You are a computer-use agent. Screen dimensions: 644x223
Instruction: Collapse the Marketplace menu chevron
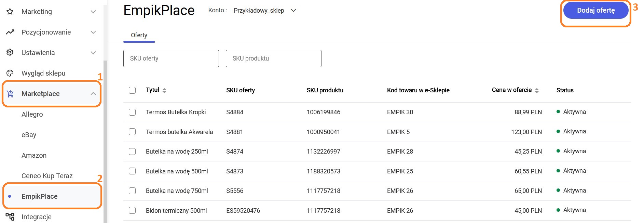pyautogui.click(x=93, y=94)
